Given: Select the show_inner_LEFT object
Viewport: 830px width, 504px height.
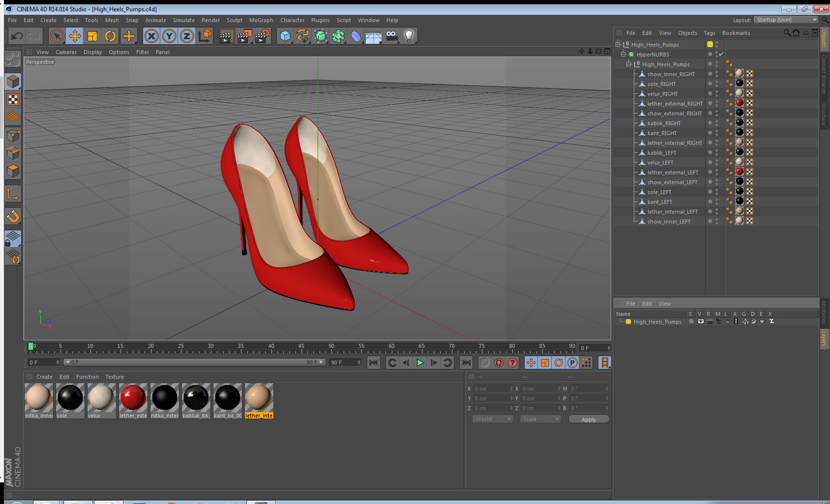Looking at the screenshot, I should point(669,222).
